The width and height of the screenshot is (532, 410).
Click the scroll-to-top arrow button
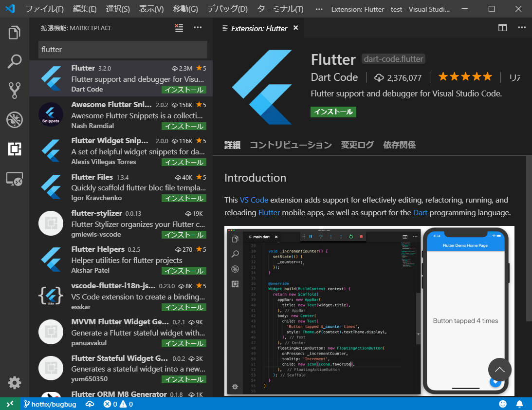coord(499,370)
